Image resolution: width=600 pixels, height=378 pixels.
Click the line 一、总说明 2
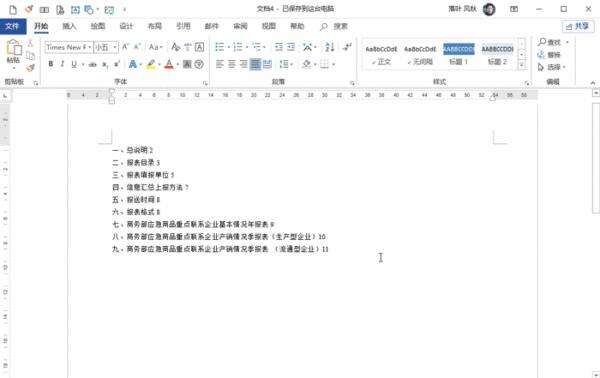coord(132,150)
